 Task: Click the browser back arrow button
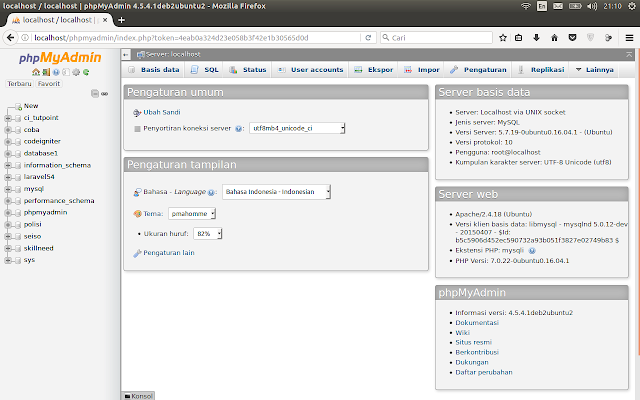(x=10, y=38)
